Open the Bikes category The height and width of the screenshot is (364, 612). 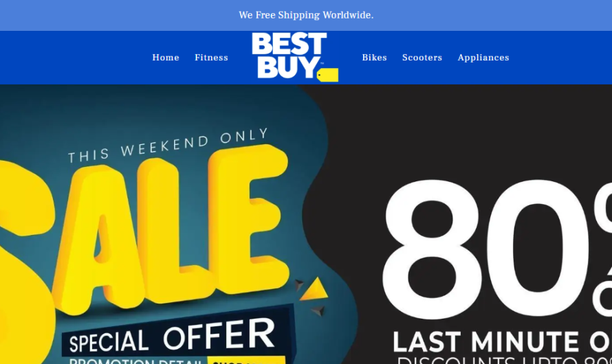[374, 58]
